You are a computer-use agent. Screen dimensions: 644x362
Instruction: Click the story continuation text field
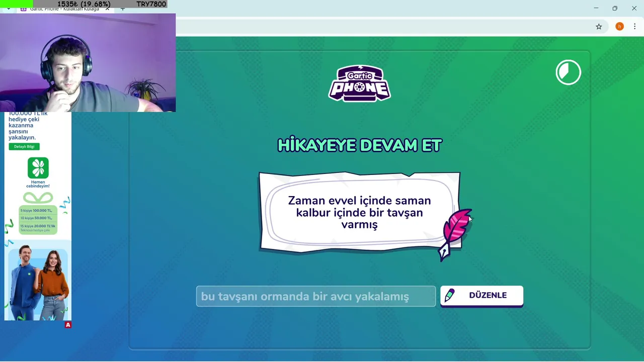pyautogui.click(x=316, y=296)
